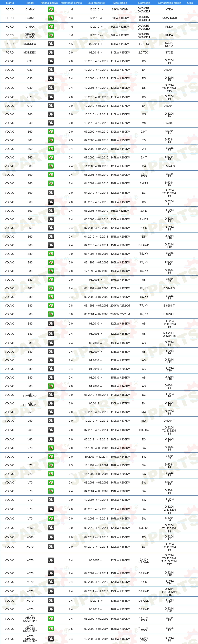Click petrol icon in V70 184kW / 250KM row
The height and width of the screenshot is (644, 198).
[51, 465]
